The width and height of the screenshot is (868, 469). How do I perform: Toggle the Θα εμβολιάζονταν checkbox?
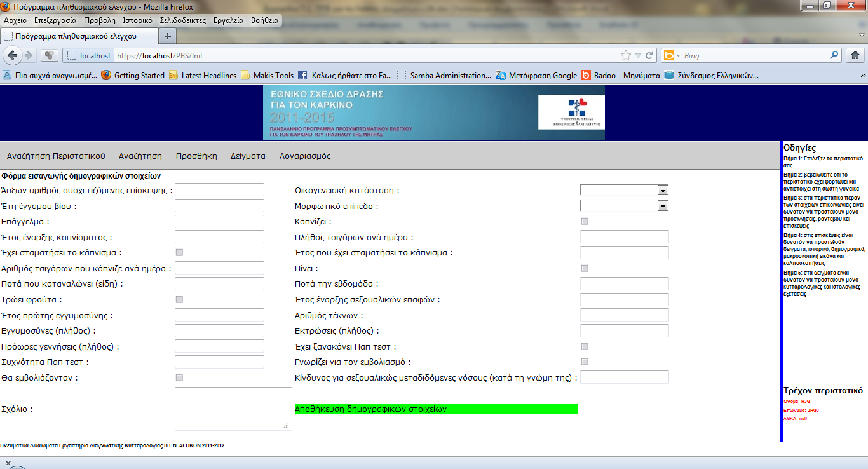179,377
